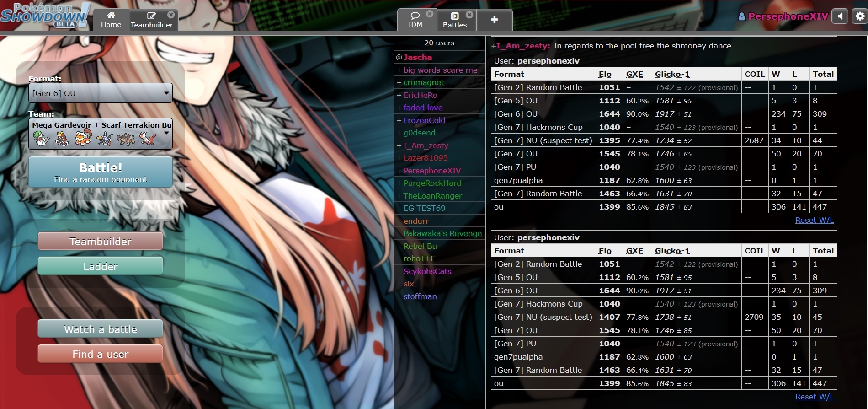The height and width of the screenshot is (409, 868).
Task: Select user EG TEST69 in the list
Action: [440, 208]
